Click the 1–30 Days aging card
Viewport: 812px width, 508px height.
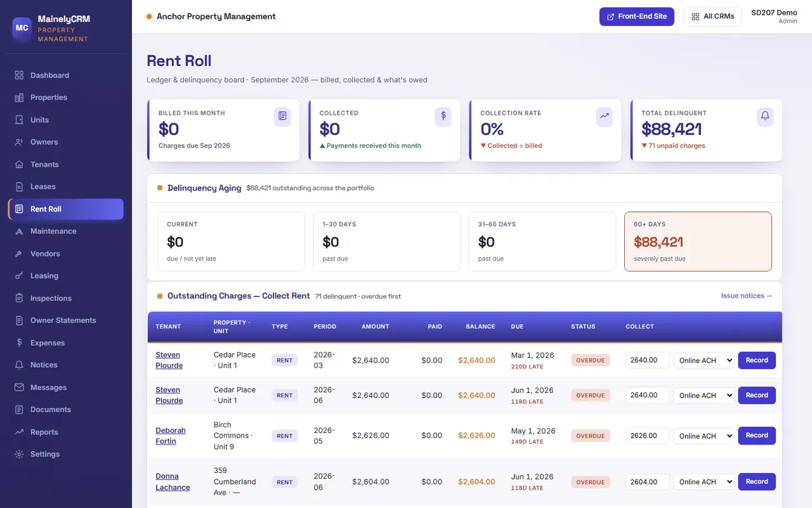coord(386,241)
